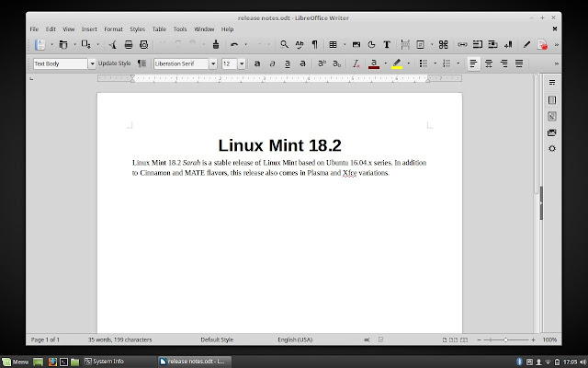The width and height of the screenshot is (588, 368).
Task: Switch to the System Info taskbar window
Action: [104, 362]
